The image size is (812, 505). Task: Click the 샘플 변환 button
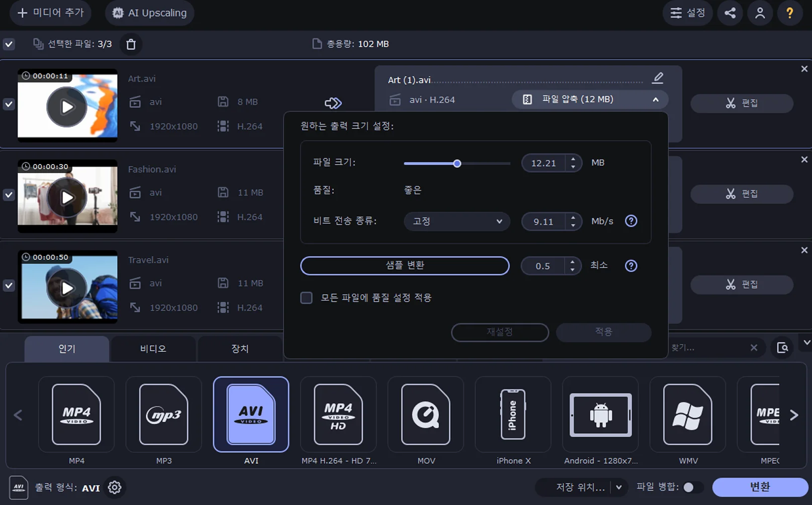pos(404,266)
